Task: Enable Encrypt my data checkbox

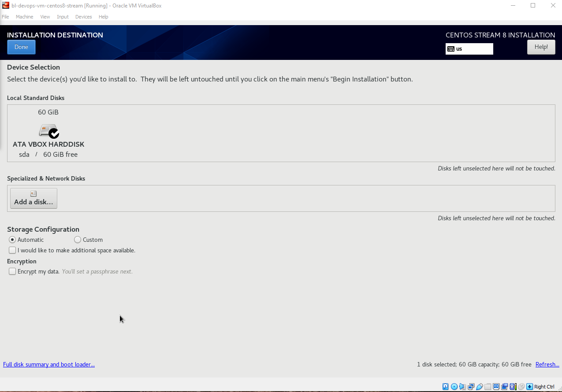Action: [12, 271]
